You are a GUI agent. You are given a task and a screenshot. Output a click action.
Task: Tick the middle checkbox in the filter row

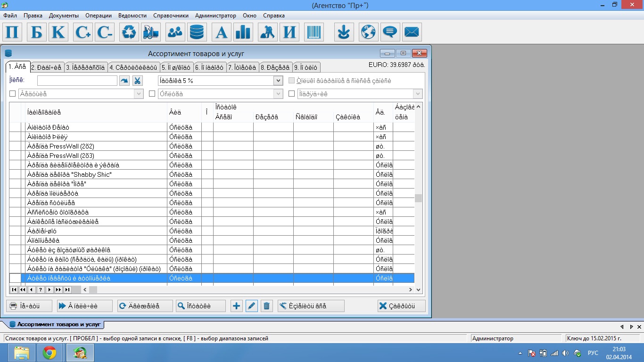(152, 94)
